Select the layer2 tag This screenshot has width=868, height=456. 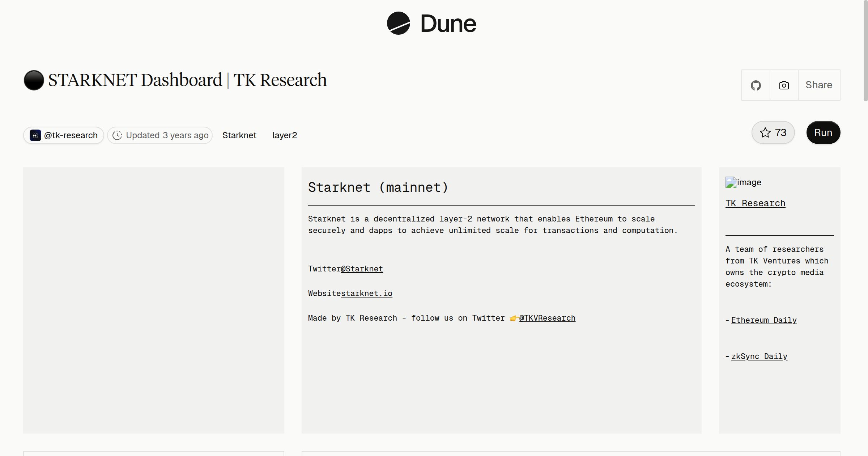(285, 135)
